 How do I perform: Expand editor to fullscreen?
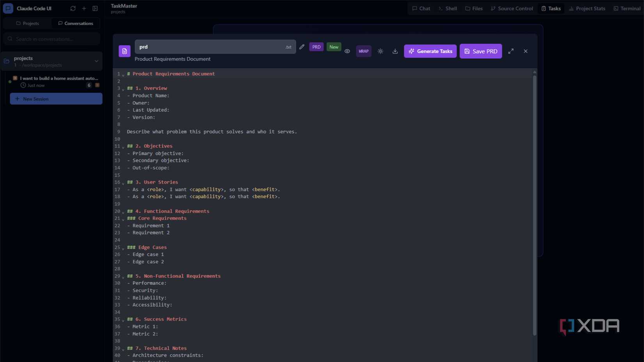[511, 51]
